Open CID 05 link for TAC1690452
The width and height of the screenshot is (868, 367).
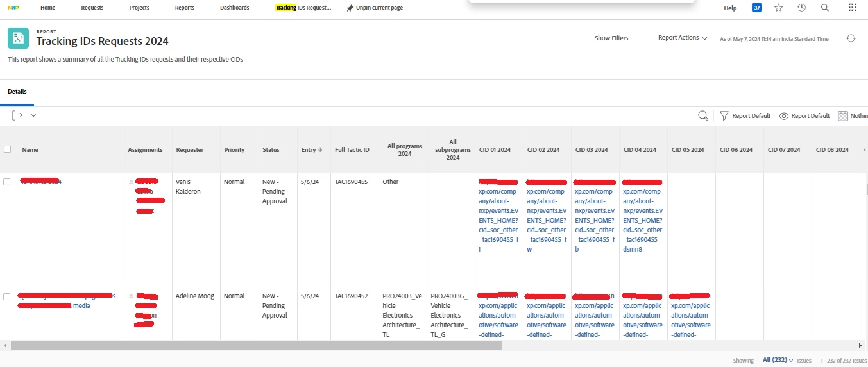[x=692, y=315]
